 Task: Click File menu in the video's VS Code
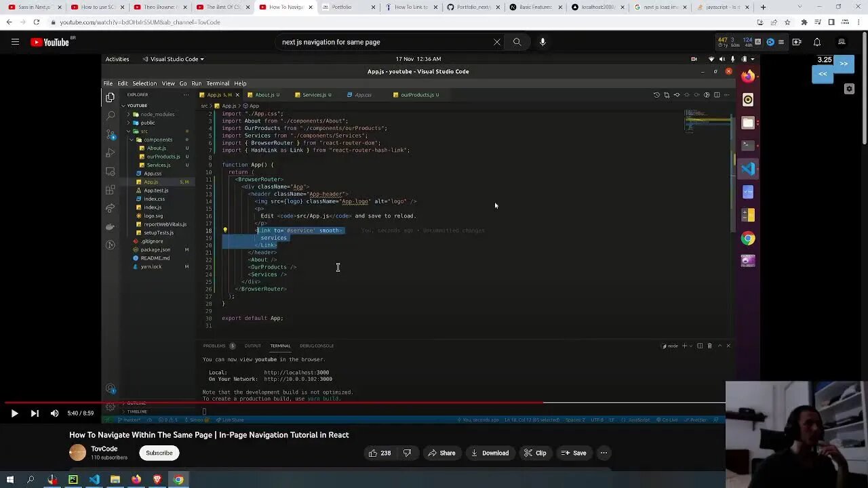[108, 83]
